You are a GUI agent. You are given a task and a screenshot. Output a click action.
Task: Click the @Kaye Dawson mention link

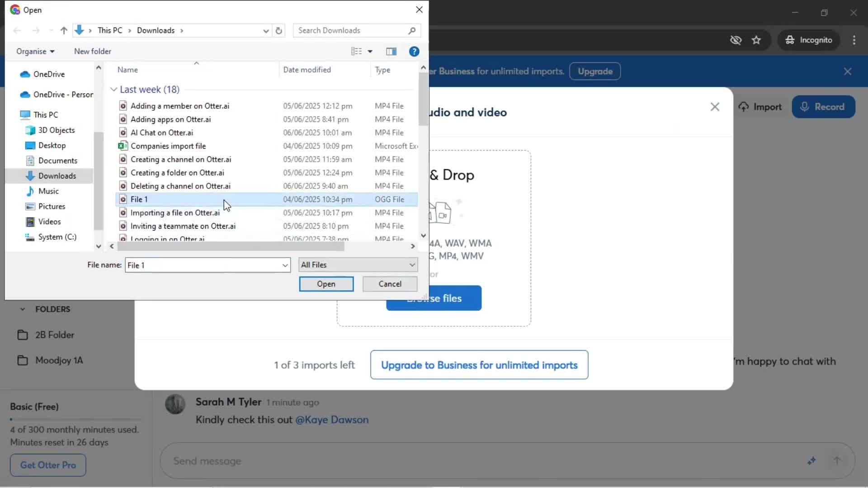pyautogui.click(x=331, y=420)
